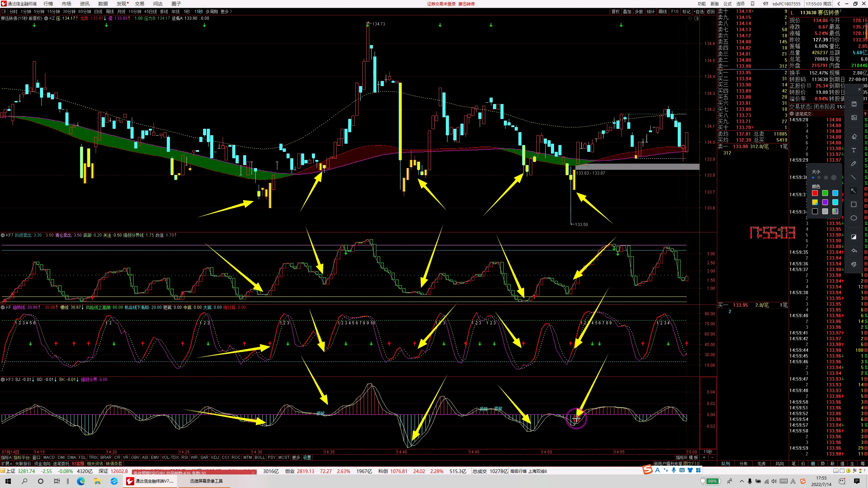Switch to the MACD indicator tab
This screenshot has height=488, width=868.
[x=49, y=457]
